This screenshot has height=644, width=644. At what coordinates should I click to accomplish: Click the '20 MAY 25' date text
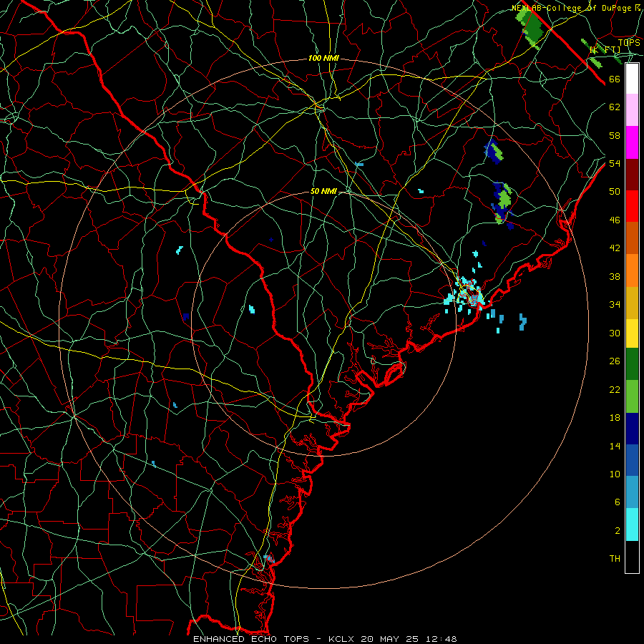click(390, 639)
